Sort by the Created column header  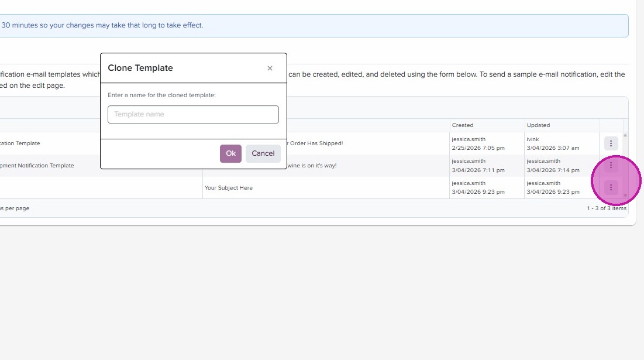(463, 125)
